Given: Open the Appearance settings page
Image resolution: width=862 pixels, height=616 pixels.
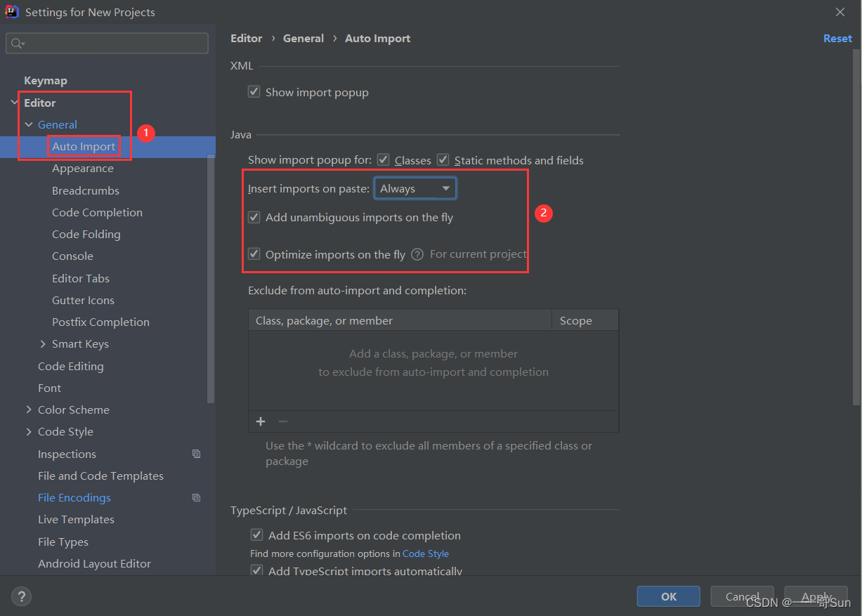Looking at the screenshot, I should point(83,169).
